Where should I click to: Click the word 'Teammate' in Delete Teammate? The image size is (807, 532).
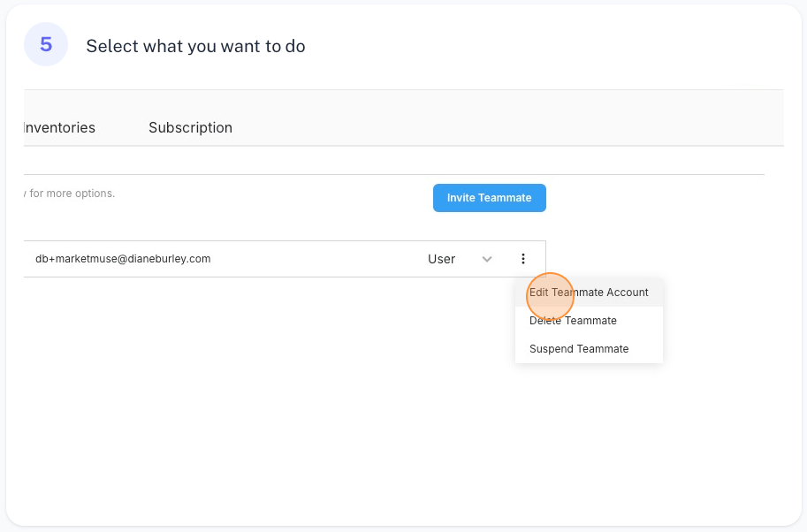point(590,321)
